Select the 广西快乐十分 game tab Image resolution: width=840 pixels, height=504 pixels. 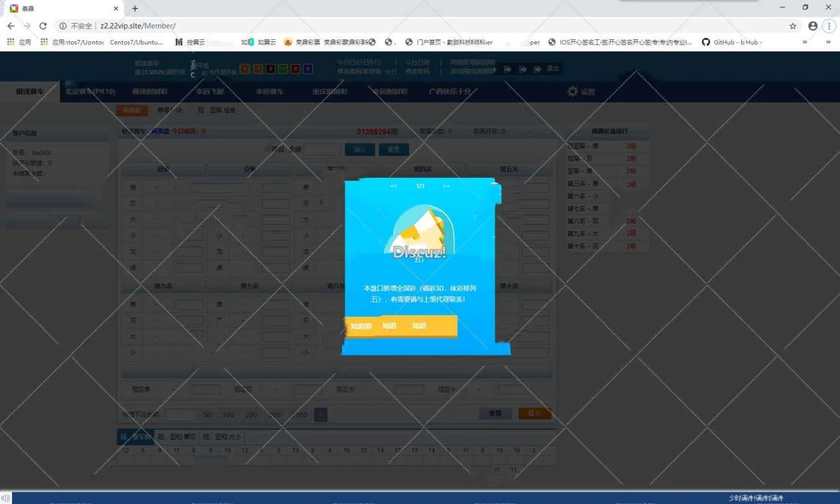pos(450,92)
